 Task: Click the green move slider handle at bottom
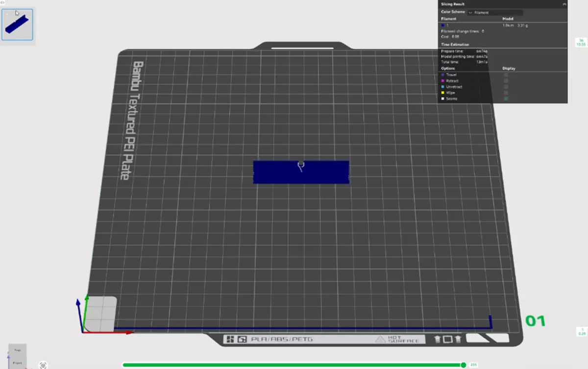(464, 365)
